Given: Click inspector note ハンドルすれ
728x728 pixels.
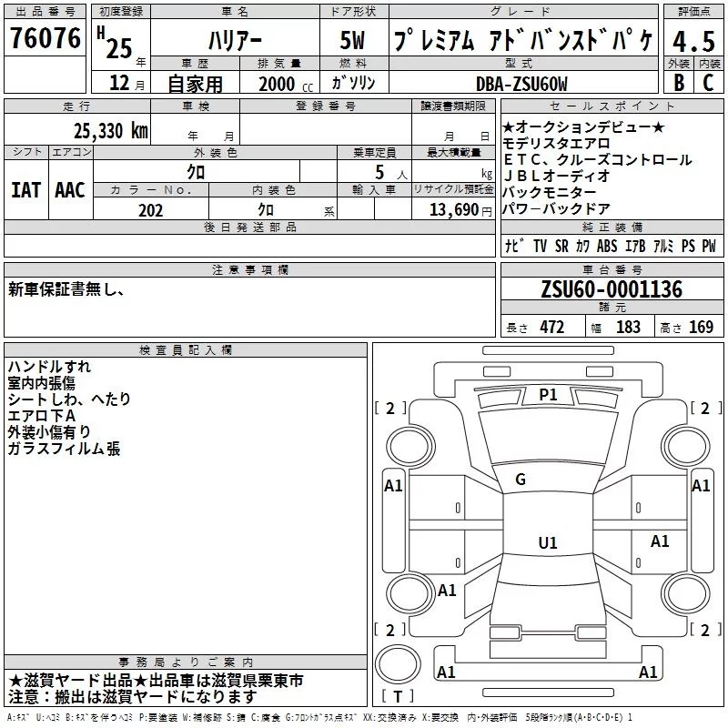Looking at the screenshot, I should [49, 367].
